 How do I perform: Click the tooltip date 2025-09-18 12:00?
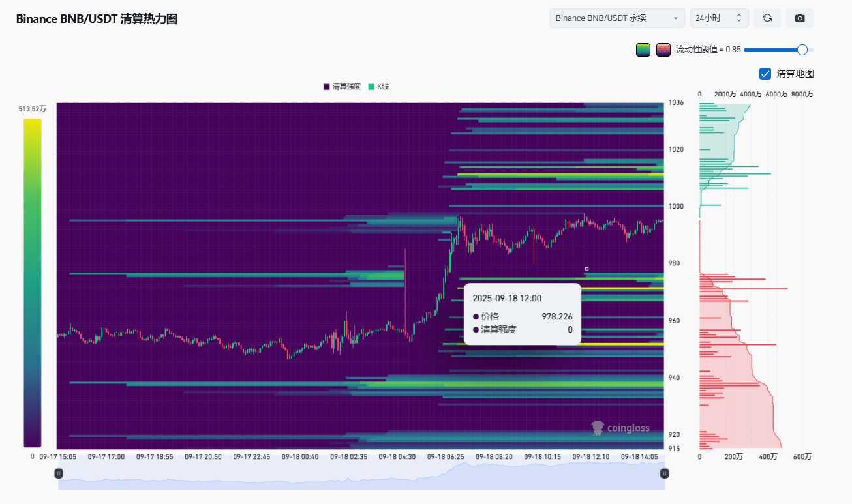coord(507,298)
